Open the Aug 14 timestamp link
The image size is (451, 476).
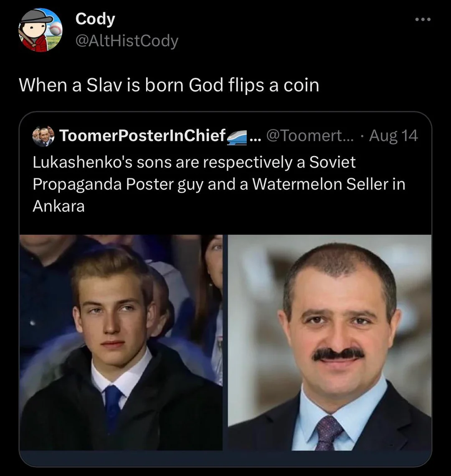point(393,135)
